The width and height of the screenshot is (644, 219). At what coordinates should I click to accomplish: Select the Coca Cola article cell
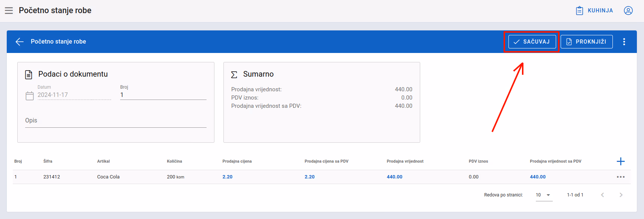point(108,177)
